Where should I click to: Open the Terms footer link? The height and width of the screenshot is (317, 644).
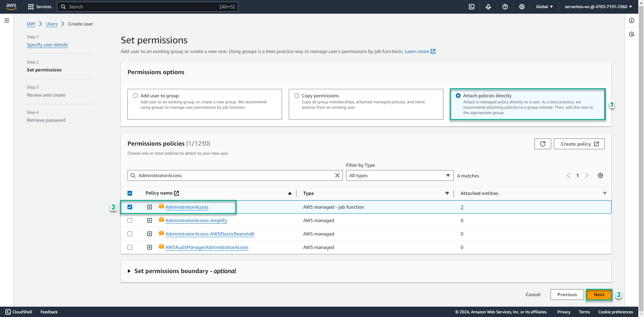point(584,312)
